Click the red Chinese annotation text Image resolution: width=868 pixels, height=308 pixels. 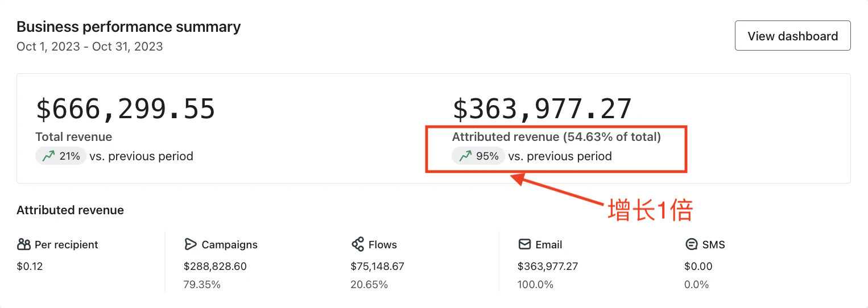[x=650, y=211]
